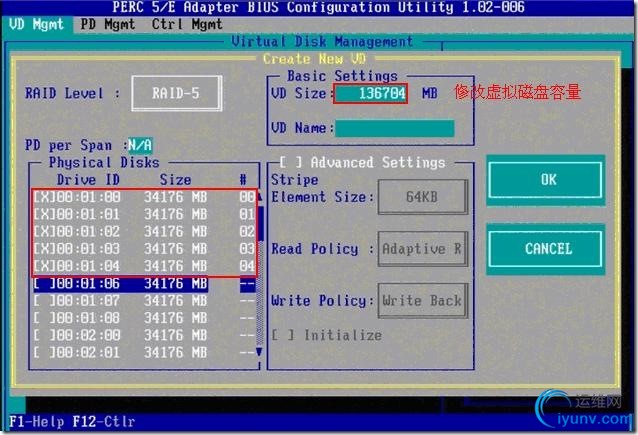Click scroll down arrow of Physical Disks list
Image resolution: width=638 pixels, height=435 pixels.
click(x=259, y=352)
